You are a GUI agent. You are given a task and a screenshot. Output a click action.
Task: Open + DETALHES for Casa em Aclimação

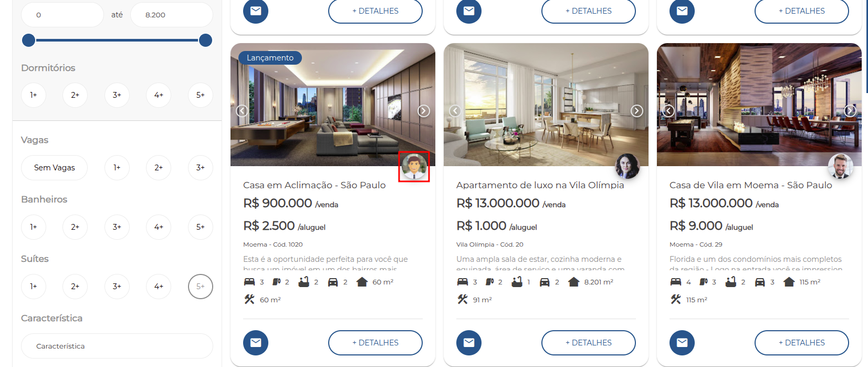[375, 343]
